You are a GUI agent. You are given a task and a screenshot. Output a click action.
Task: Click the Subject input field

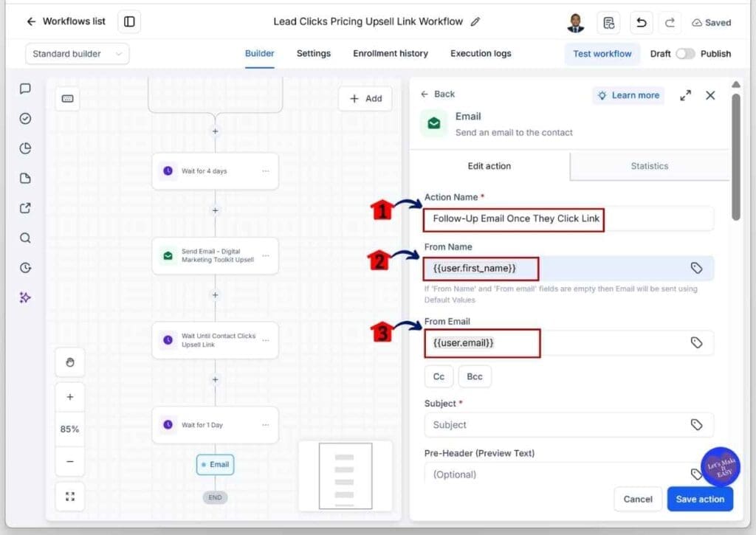point(568,425)
